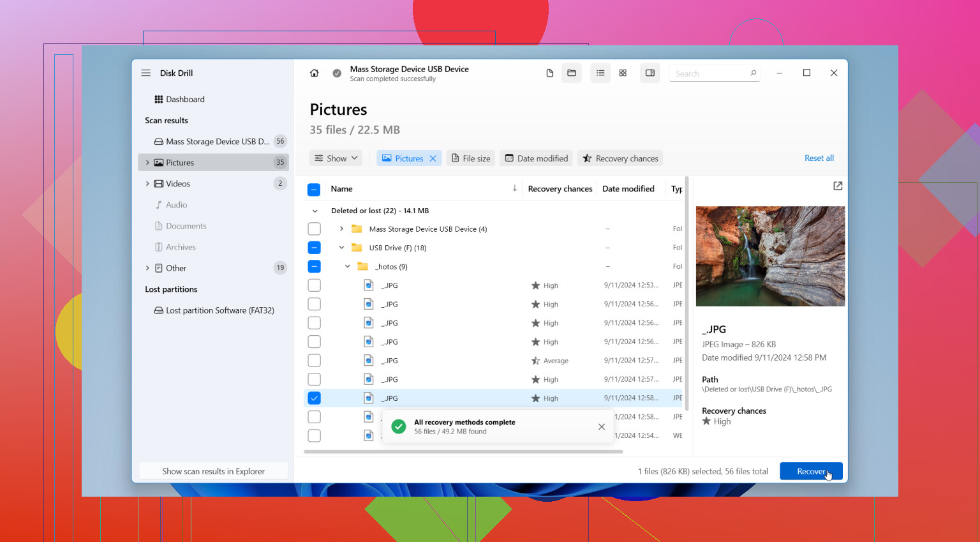Image resolution: width=980 pixels, height=542 pixels.
Task: Uncheck the selected _JPG row's checkbox
Action: tap(314, 398)
